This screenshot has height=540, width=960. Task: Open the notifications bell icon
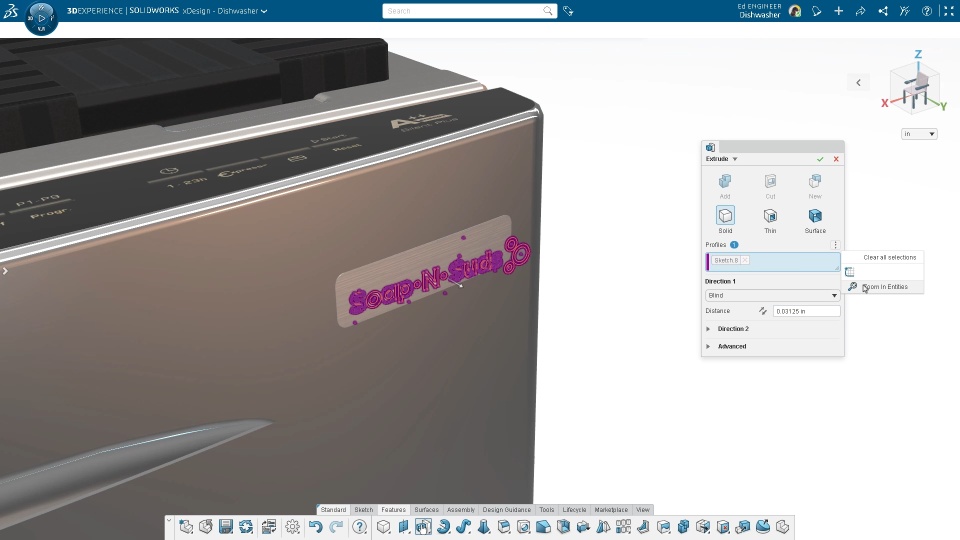pos(817,11)
